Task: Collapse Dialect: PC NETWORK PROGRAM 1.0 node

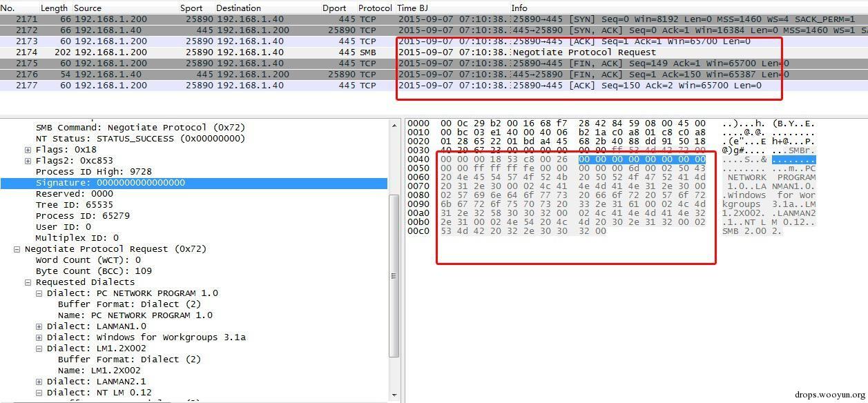Action: [x=39, y=293]
